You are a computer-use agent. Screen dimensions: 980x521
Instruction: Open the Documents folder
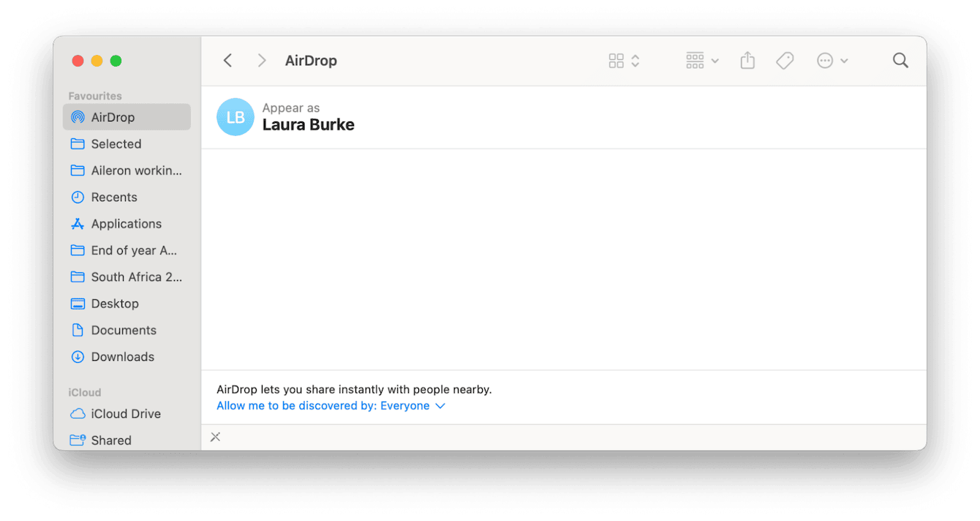point(124,330)
